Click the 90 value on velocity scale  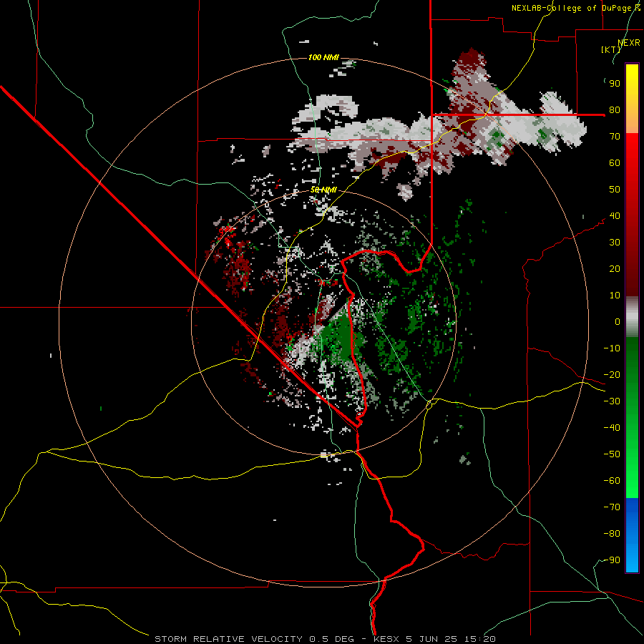615,84
